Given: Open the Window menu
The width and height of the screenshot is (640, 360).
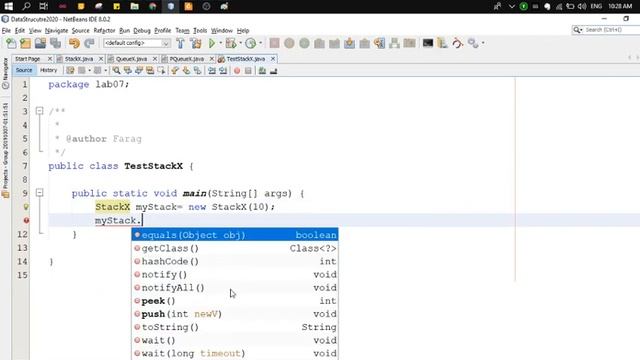Looking at the screenshot, I should pos(222,31).
